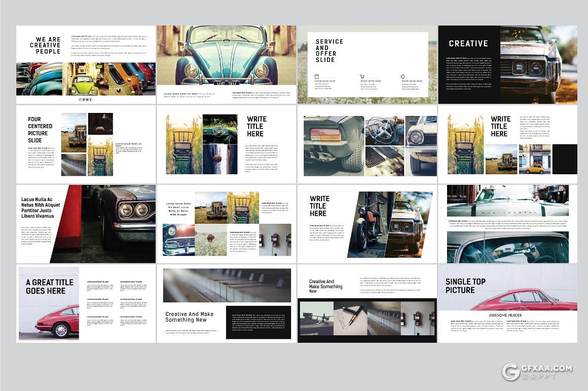This screenshot has width=588, height=391.
Task: Click the Awesome Header text
Action: click(x=505, y=315)
